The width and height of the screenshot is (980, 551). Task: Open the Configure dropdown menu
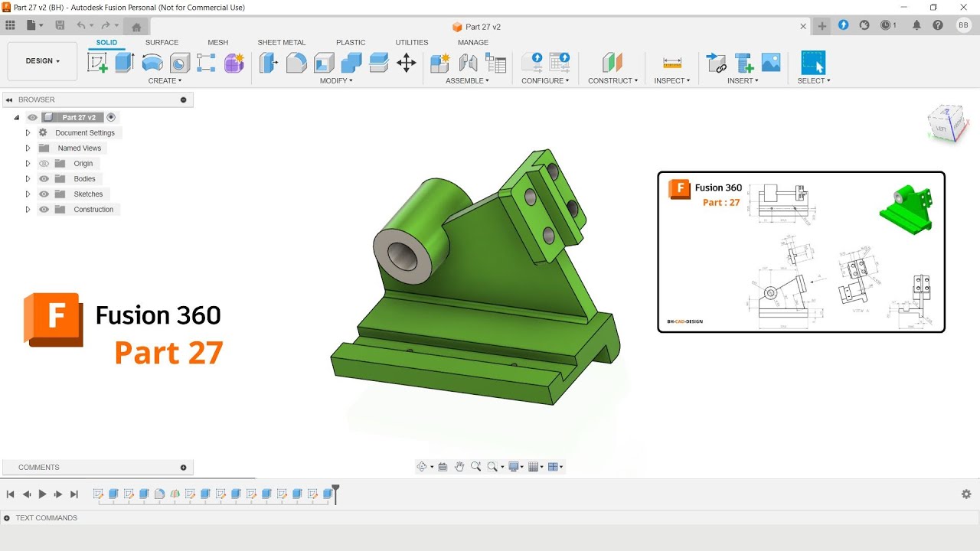tap(545, 80)
